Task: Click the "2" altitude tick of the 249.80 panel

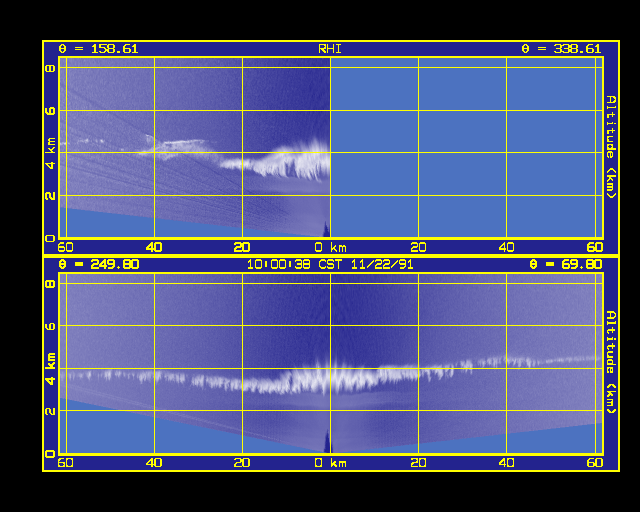Action: coord(50,411)
